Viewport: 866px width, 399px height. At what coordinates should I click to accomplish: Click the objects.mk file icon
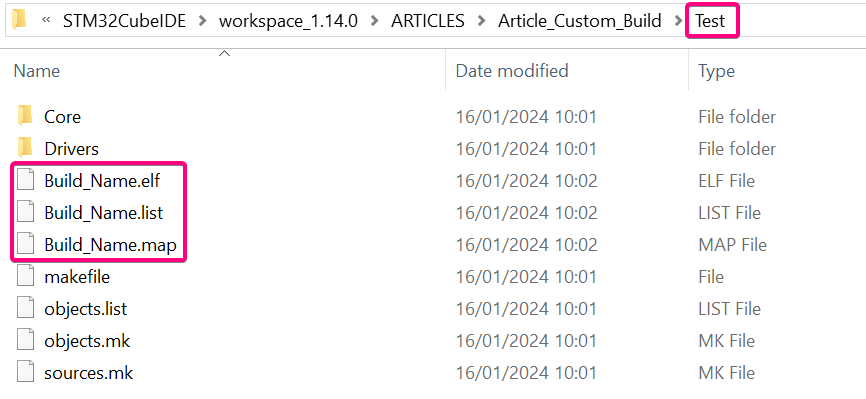click(25, 340)
